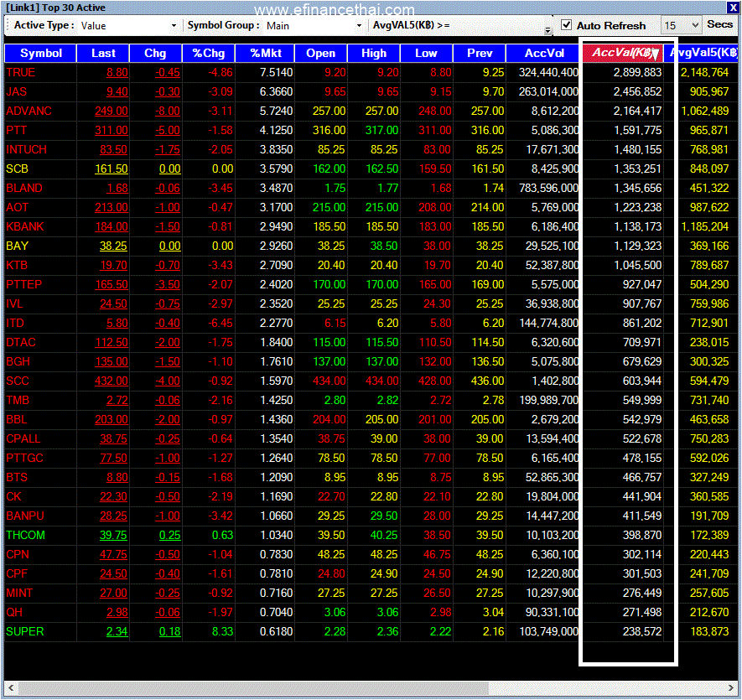Select the KTB symbol
The image size is (742, 700).
(x=17, y=266)
